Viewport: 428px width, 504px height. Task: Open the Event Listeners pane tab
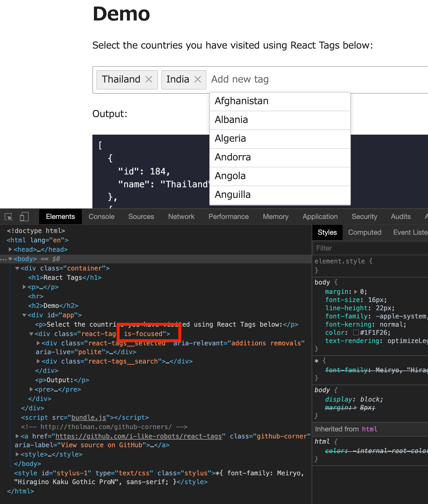point(410,232)
